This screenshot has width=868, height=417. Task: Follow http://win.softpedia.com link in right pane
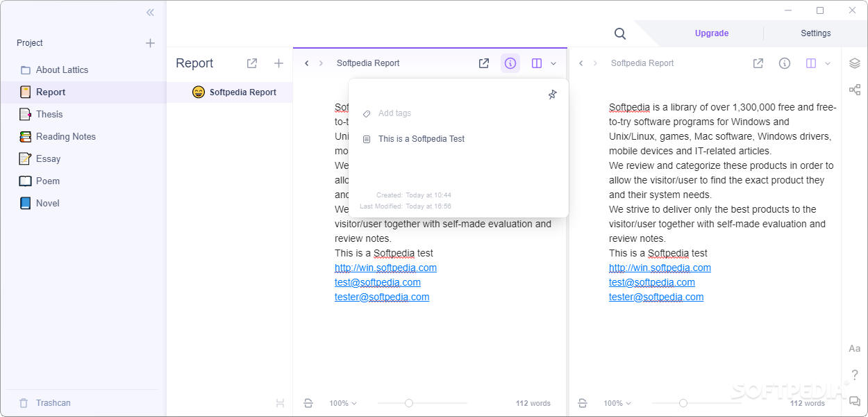660,268
